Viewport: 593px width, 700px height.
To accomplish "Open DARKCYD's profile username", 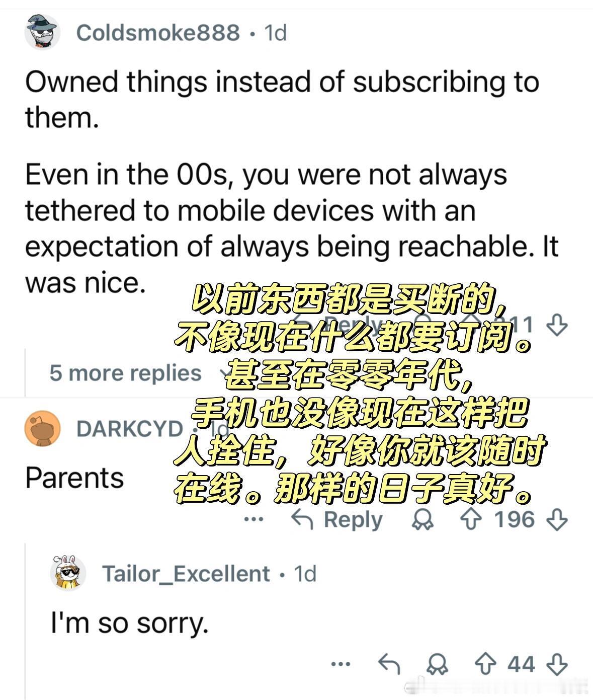I will (129, 429).
